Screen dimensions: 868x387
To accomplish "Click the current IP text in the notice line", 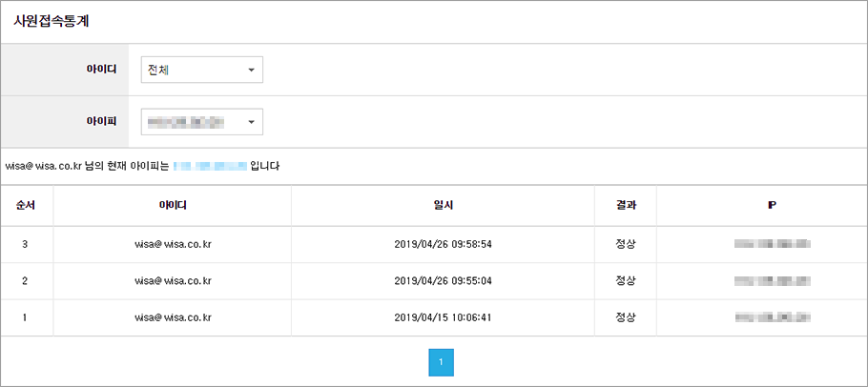I will (210, 165).
